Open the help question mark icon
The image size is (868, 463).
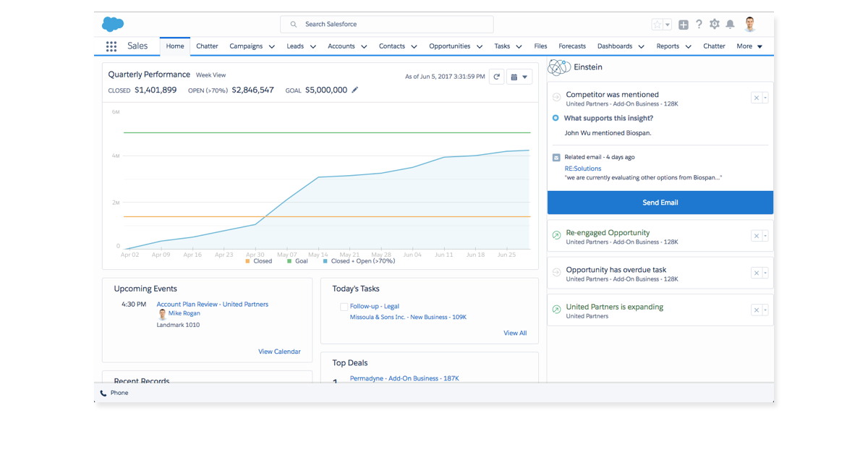[x=699, y=24]
